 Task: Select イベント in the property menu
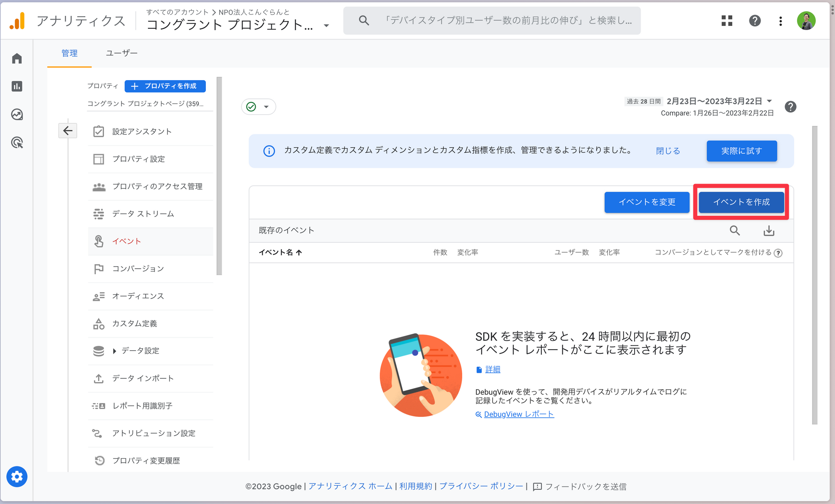click(150, 241)
